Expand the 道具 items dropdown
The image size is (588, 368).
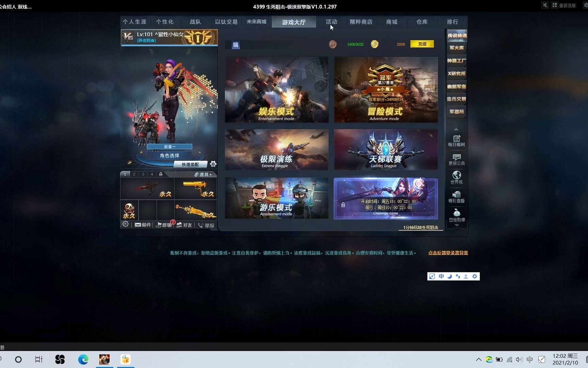click(x=203, y=174)
